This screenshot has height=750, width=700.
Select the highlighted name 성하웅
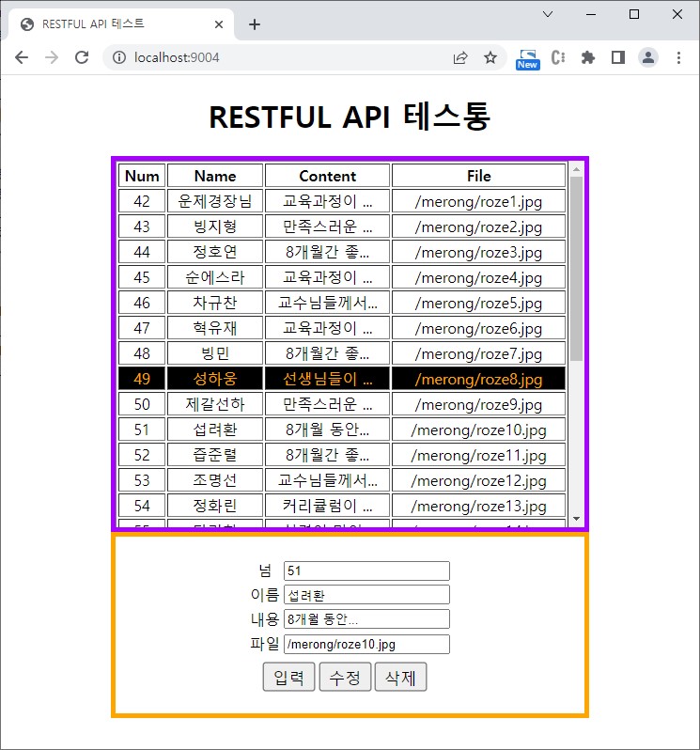click(x=215, y=379)
